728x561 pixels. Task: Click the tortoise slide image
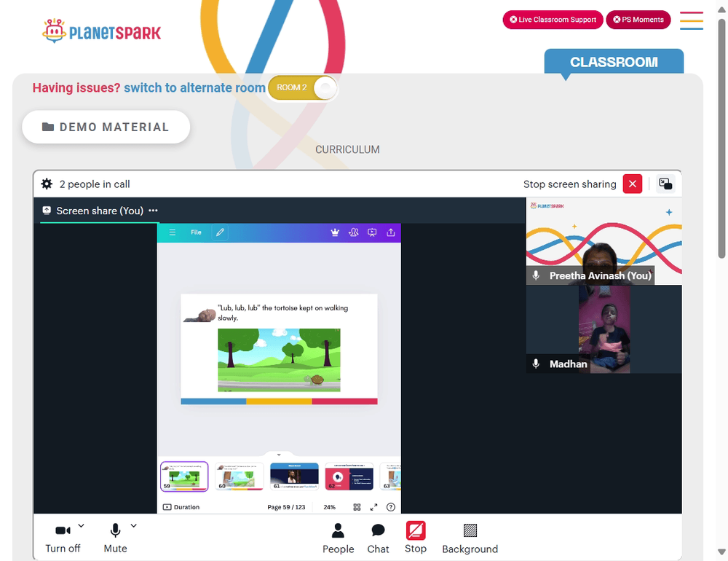coord(279,360)
